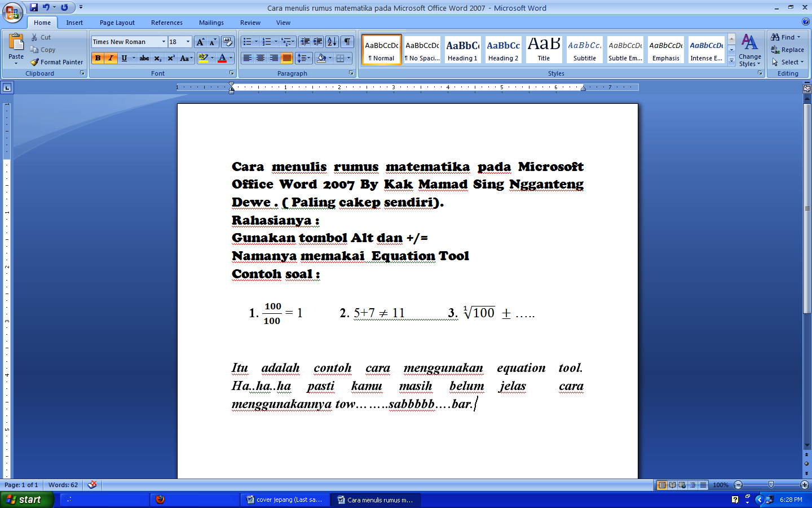The image size is (812, 508).
Task: Open the Office Button menu
Action: (12, 12)
